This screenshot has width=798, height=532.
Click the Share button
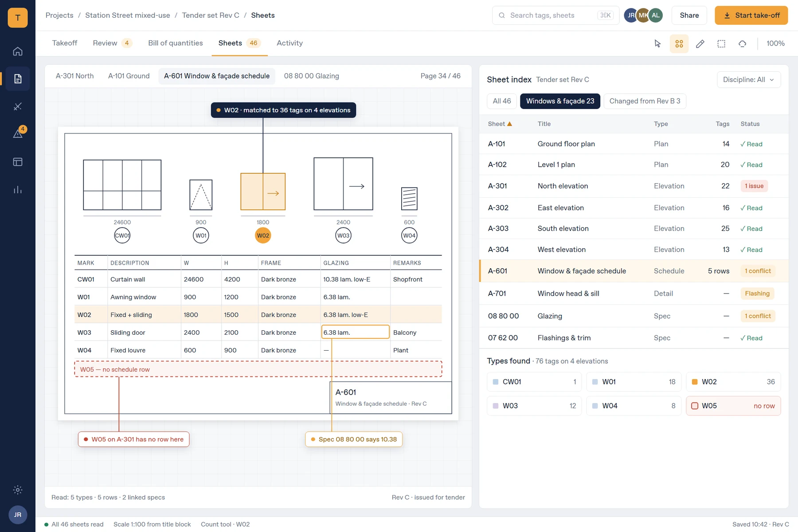pos(689,15)
